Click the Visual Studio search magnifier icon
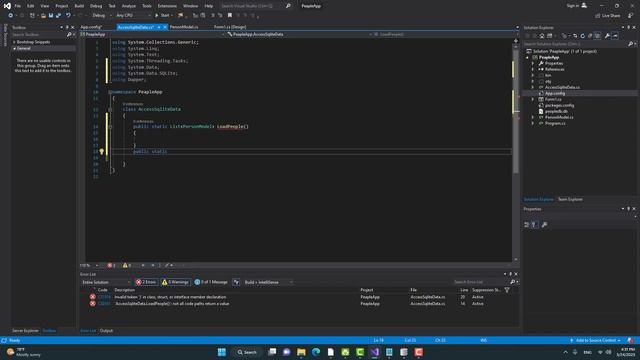 [x=288, y=6]
